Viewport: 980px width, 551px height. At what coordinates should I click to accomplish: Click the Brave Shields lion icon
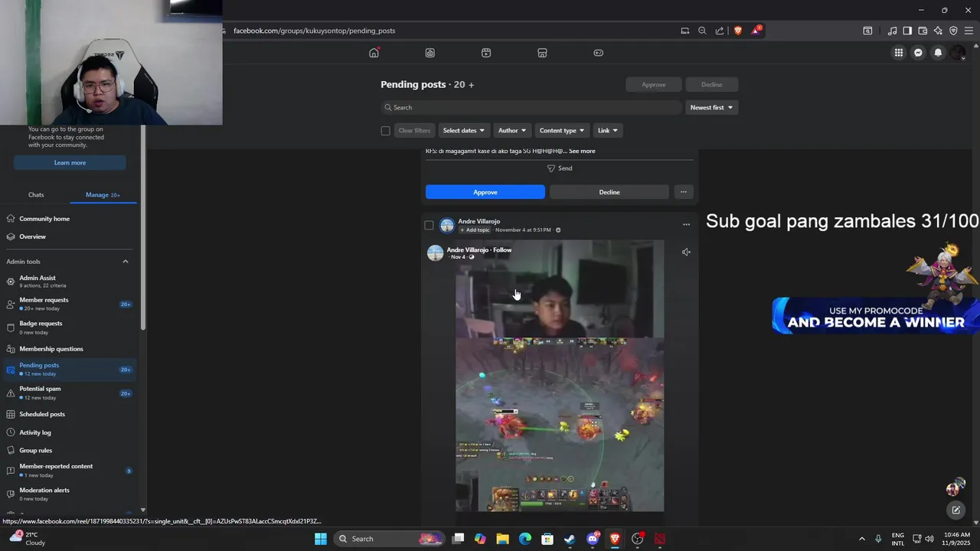pos(738,31)
